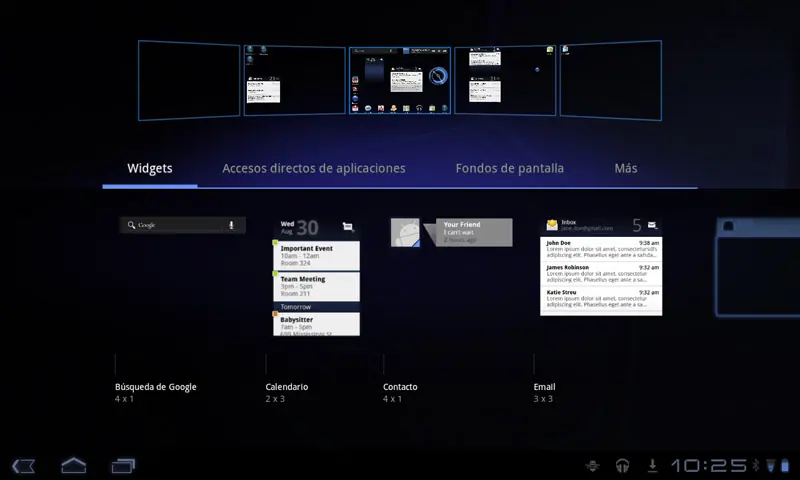Click the clock showing 10:25
This screenshot has width=800, height=480.
coord(708,465)
